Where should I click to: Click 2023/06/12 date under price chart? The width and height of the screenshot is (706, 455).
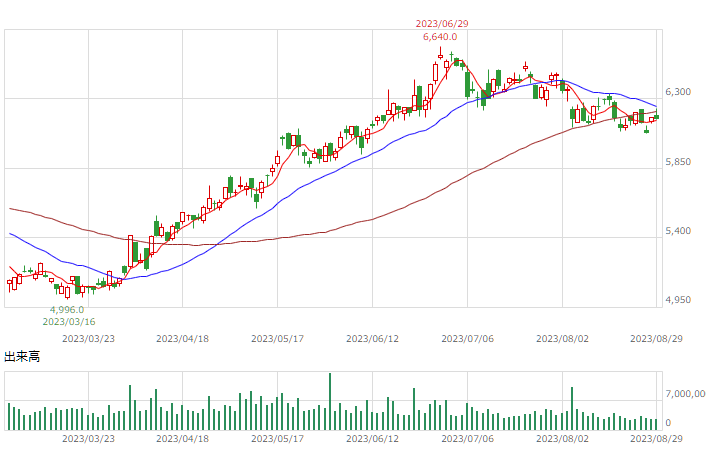coord(372,338)
